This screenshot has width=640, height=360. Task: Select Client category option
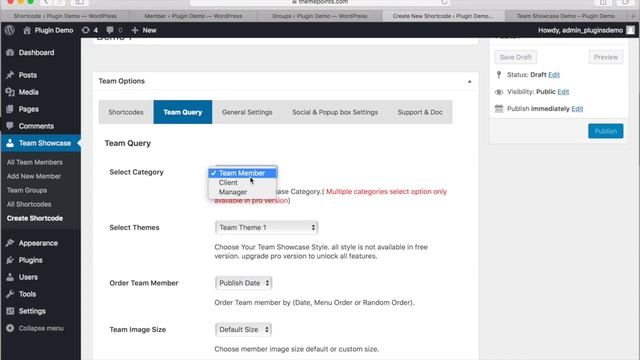tap(242, 182)
